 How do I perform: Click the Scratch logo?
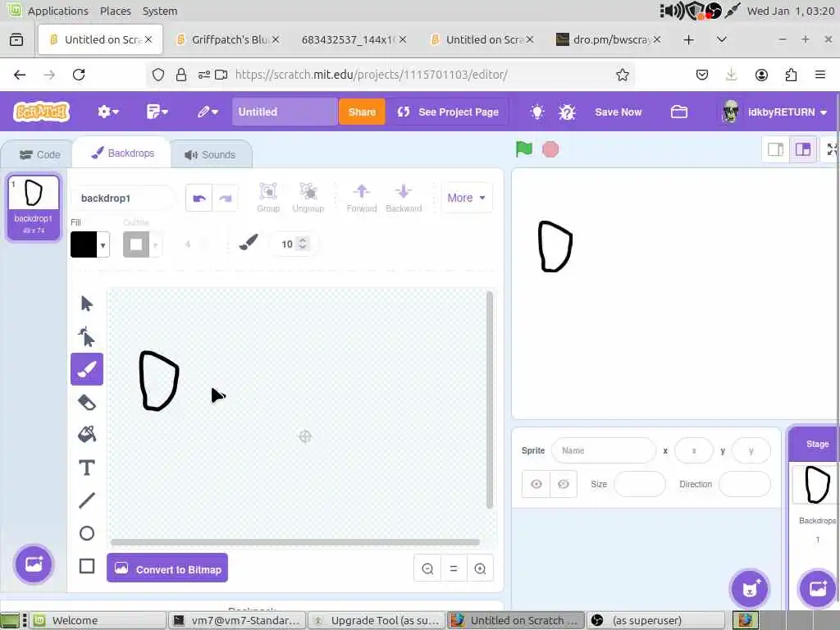pyautogui.click(x=42, y=112)
